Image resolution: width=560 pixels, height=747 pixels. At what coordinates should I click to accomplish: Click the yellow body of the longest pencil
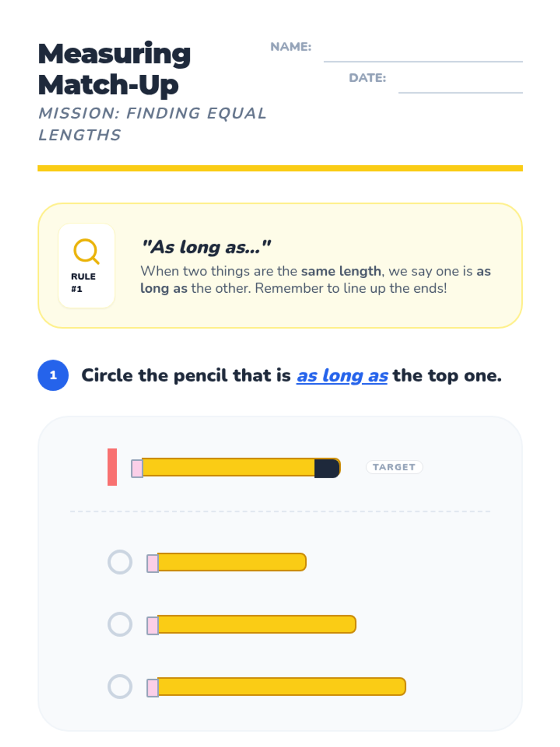(x=281, y=687)
